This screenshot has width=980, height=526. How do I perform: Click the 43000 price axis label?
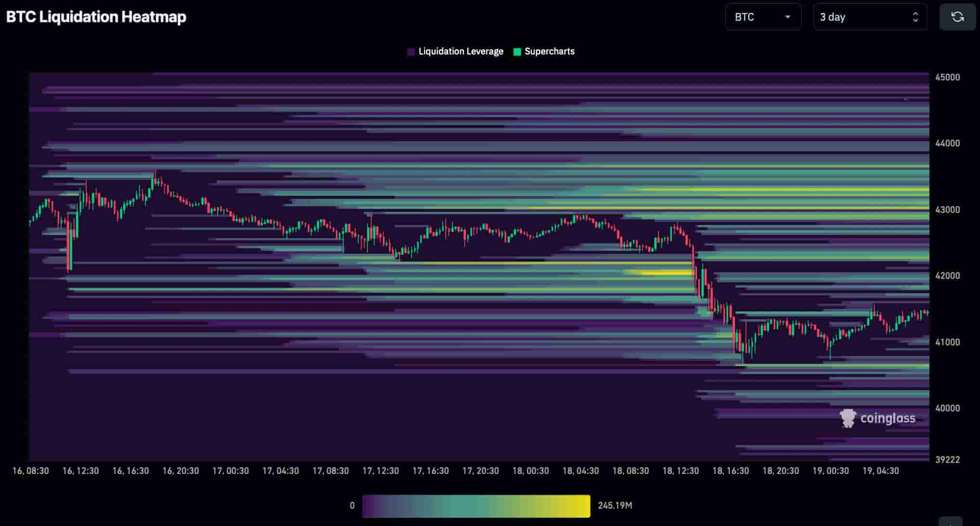(947, 210)
